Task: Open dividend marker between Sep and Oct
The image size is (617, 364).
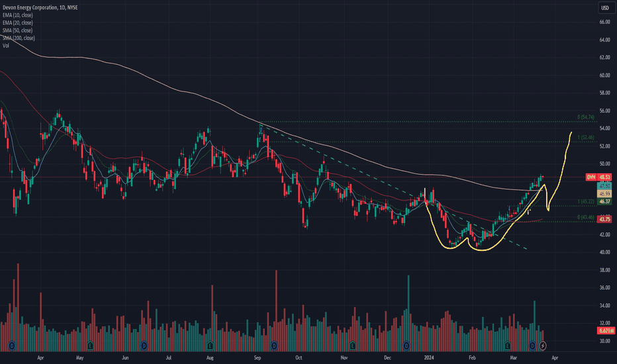Action: [274, 346]
